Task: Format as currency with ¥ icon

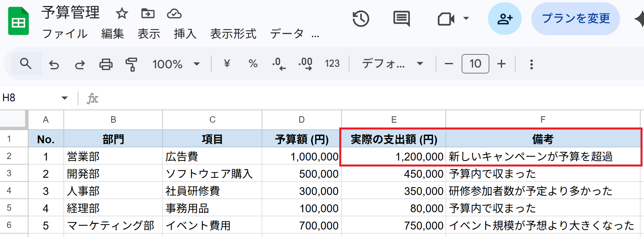Action: point(227,64)
